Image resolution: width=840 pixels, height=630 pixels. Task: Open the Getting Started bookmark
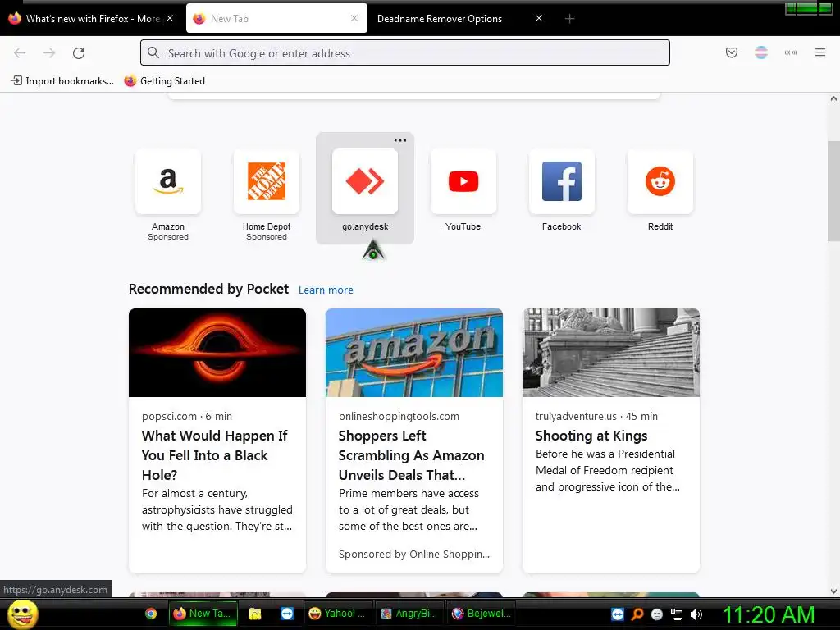164,81
